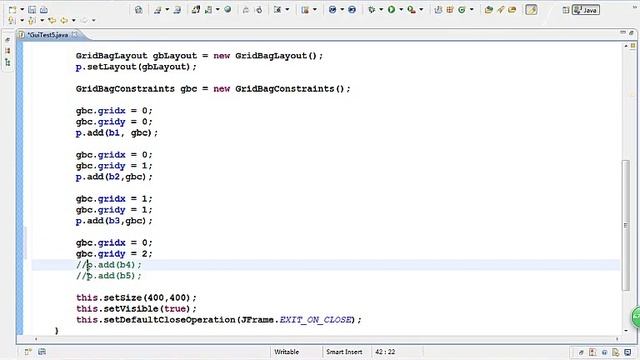Click the 42 : 22 cursor position field

tap(385, 352)
